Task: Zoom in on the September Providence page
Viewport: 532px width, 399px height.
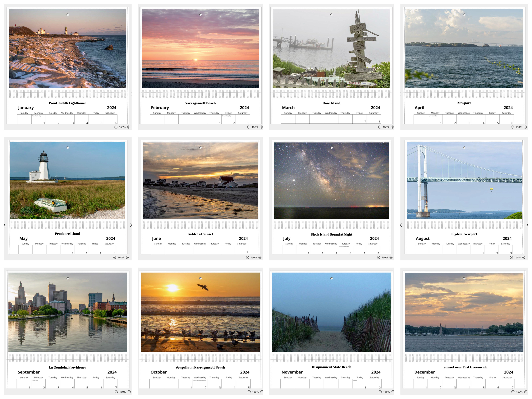Action: coord(129,392)
